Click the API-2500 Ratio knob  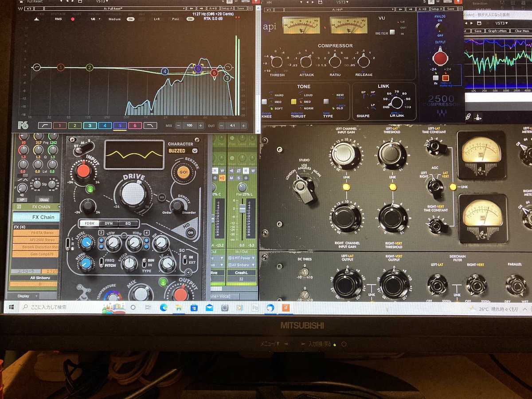pos(335,62)
